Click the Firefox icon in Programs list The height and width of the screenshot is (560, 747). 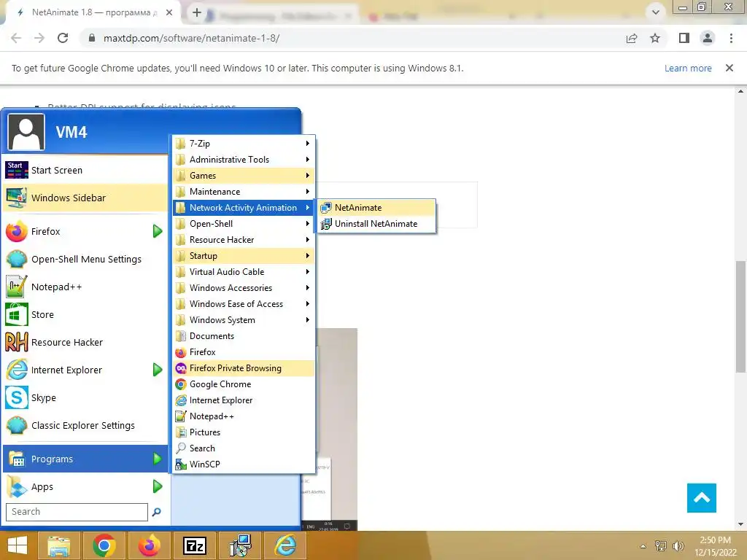[181, 352]
